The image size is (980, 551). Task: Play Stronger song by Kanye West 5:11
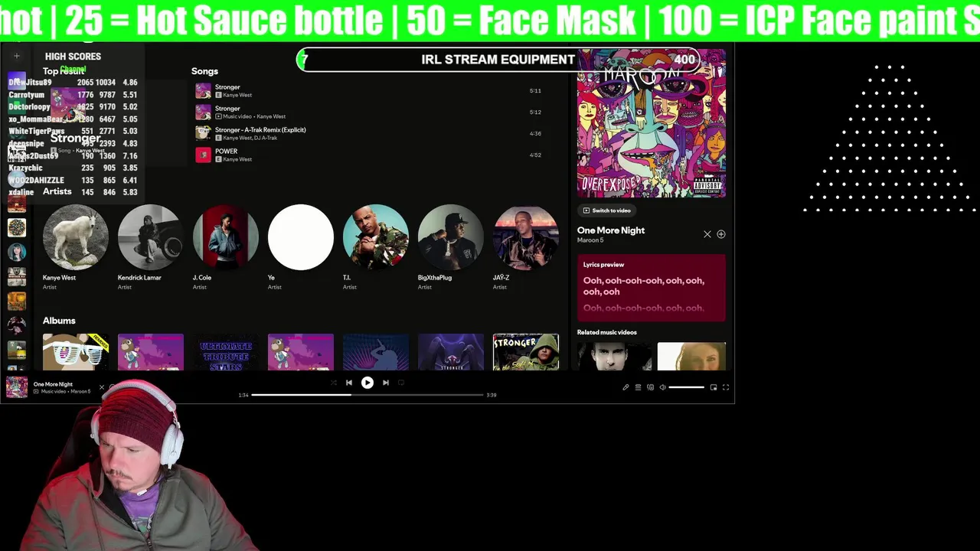pyautogui.click(x=368, y=90)
